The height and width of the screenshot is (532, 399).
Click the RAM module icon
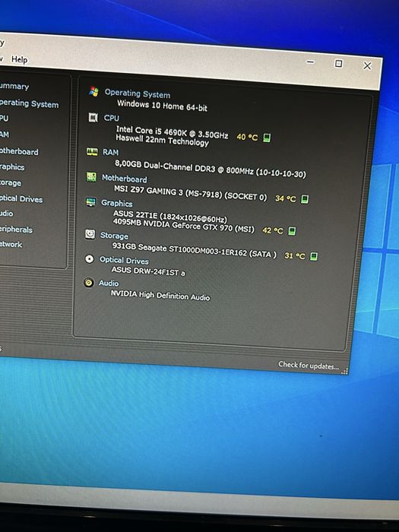pyautogui.click(x=92, y=151)
